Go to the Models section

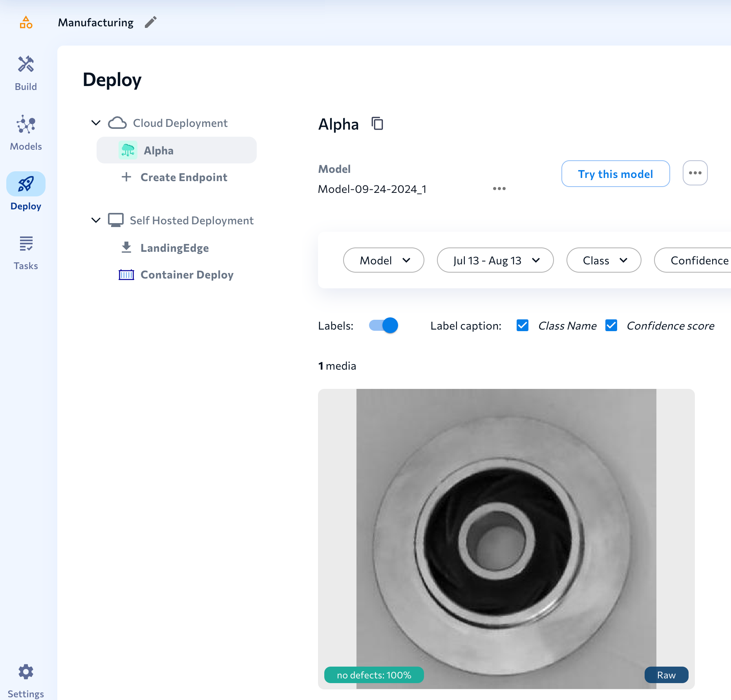pos(26,133)
